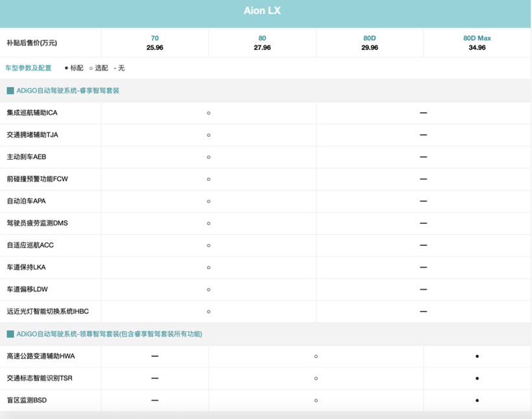The width and height of the screenshot is (532, 419).
Task: Click the optional circle in the LDW row
Action: [209, 289]
